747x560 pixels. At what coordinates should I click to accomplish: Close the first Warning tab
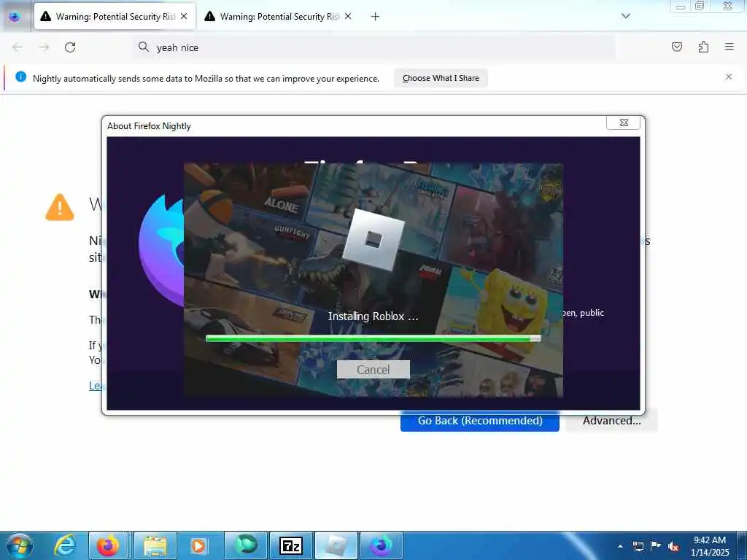point(184,16)
